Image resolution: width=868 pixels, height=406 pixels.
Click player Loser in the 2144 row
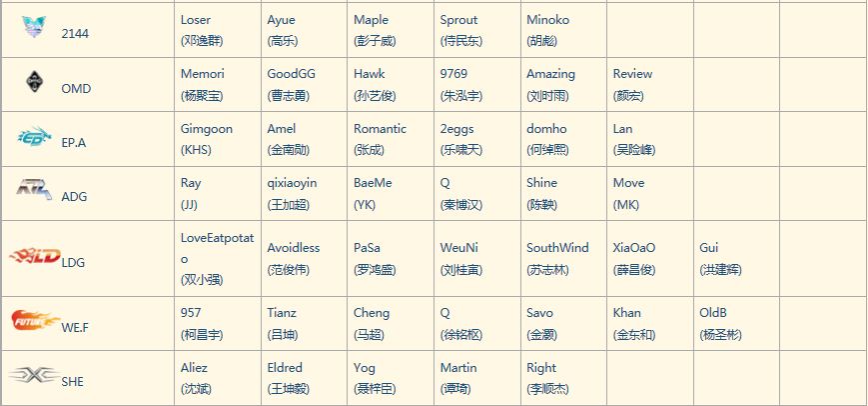196,20
